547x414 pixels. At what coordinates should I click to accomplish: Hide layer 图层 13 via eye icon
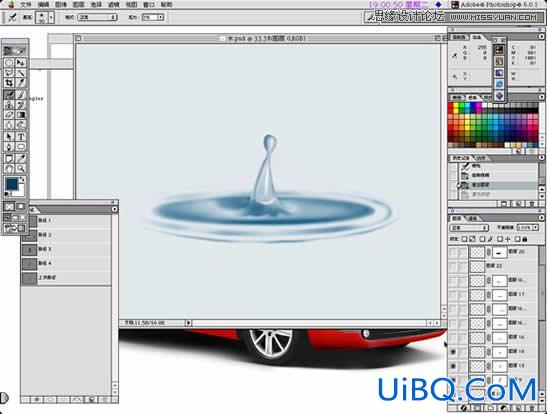[453, 366]
